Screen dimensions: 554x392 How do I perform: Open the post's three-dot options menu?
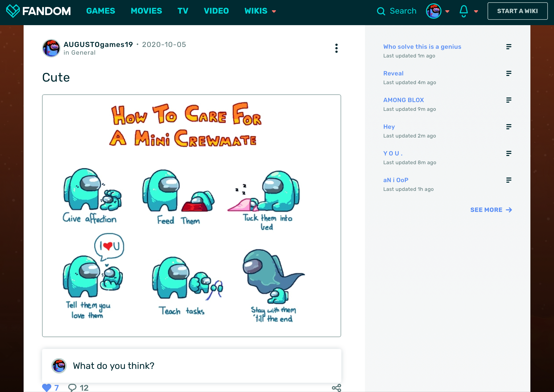pos(336,48)
